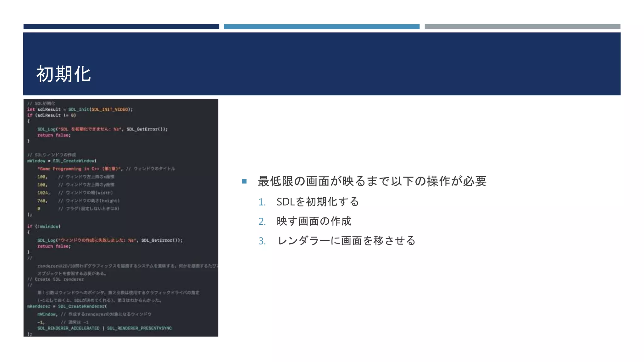Click code line mWindow = SDL_CreateWindow(
Viewport: 644px width, 362px height.
coord(62,161)
